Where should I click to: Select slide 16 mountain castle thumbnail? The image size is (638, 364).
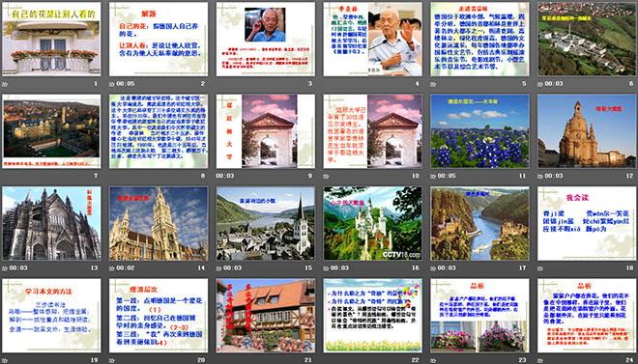tap(373, 223)
